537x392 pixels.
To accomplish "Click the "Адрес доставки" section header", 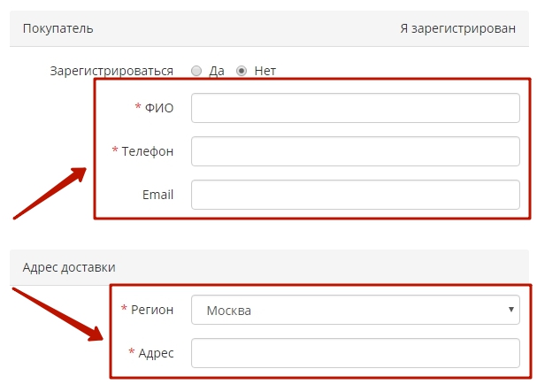I will (68, 267).
